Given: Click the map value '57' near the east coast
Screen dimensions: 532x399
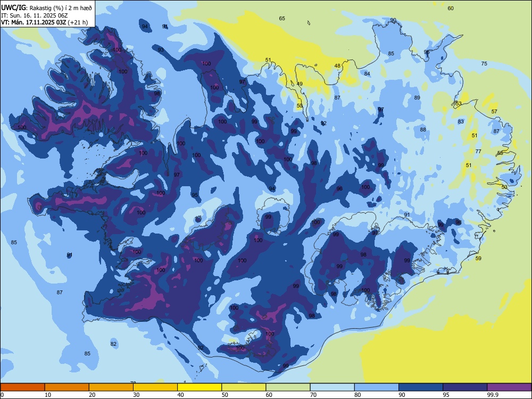Looking at the screenshot, I should click(494, 111).
